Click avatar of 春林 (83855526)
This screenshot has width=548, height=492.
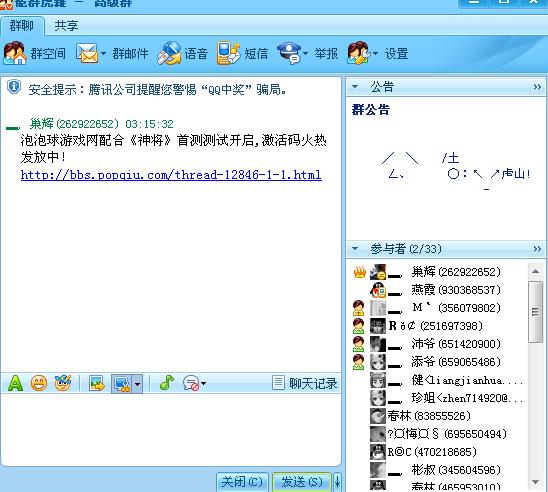(378, 416)
